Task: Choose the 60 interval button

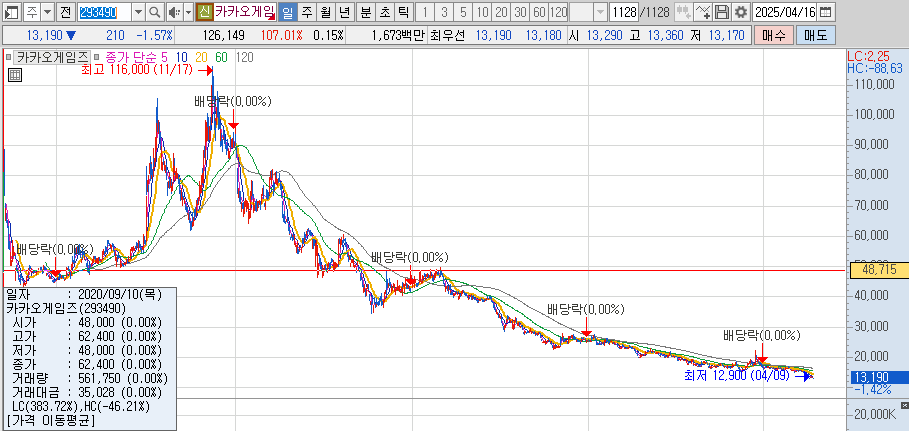Action: click(x=539, y=12)
